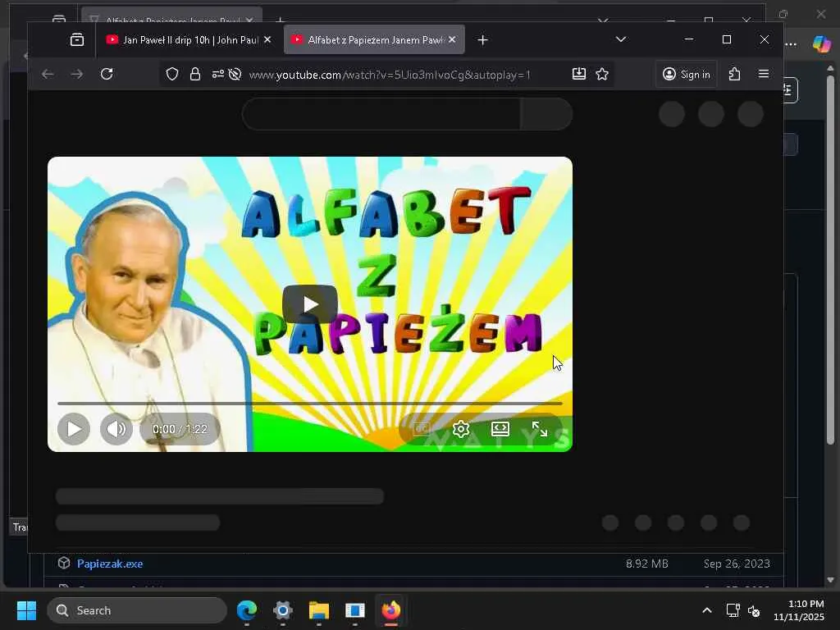Image resolution: width=840 pixels, height=630 pixels.
Task: Focus the youtube.com URL address field
Action: click(x=390, y=75)
